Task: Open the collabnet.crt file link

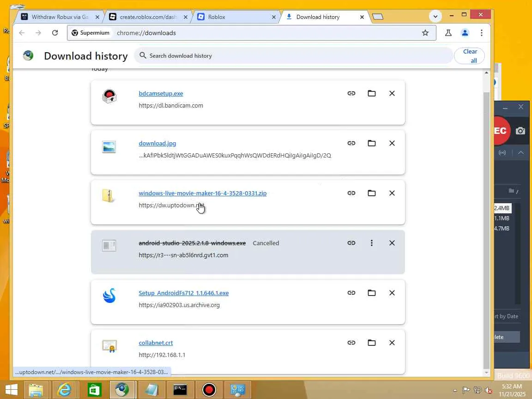Action: pos(156,343)
